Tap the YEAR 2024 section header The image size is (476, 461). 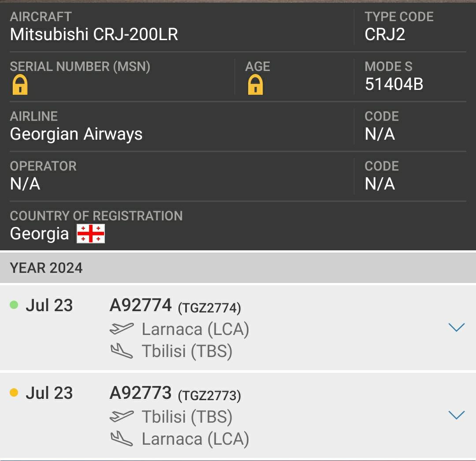(x=46, y=268)
